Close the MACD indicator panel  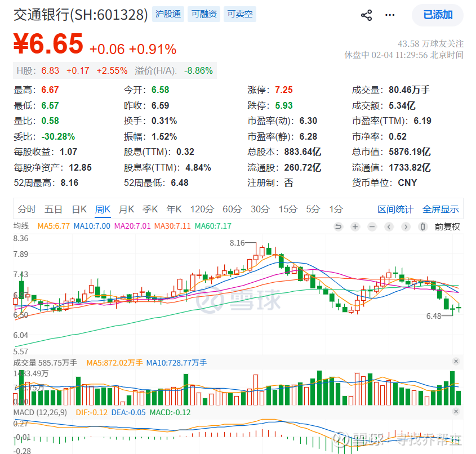(x=456, y=412)
